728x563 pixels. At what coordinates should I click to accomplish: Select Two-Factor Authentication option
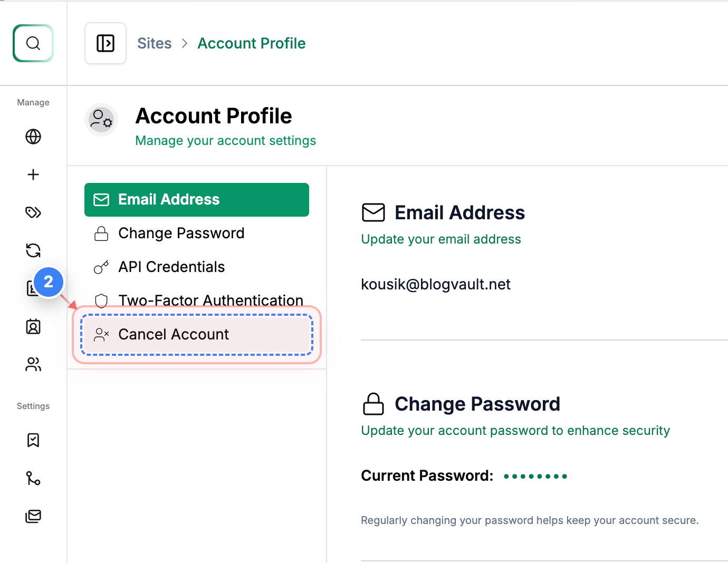(x=210, y=300)
